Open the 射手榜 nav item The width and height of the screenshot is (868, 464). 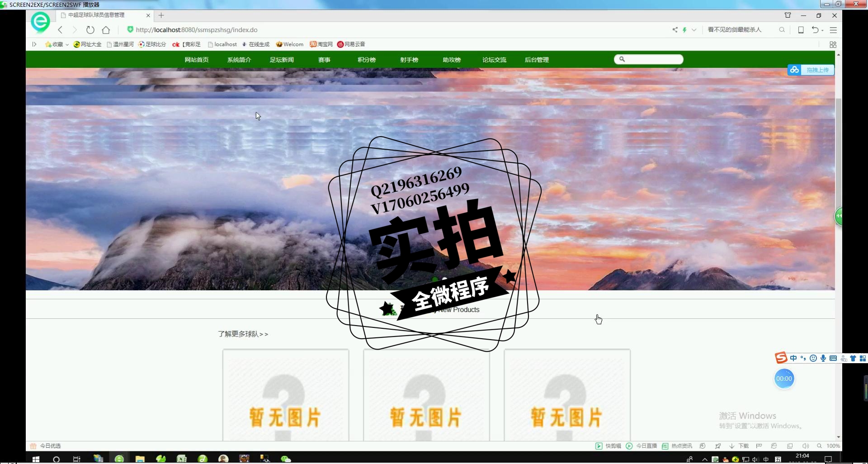pyautogui.click(x=409, y=60)
